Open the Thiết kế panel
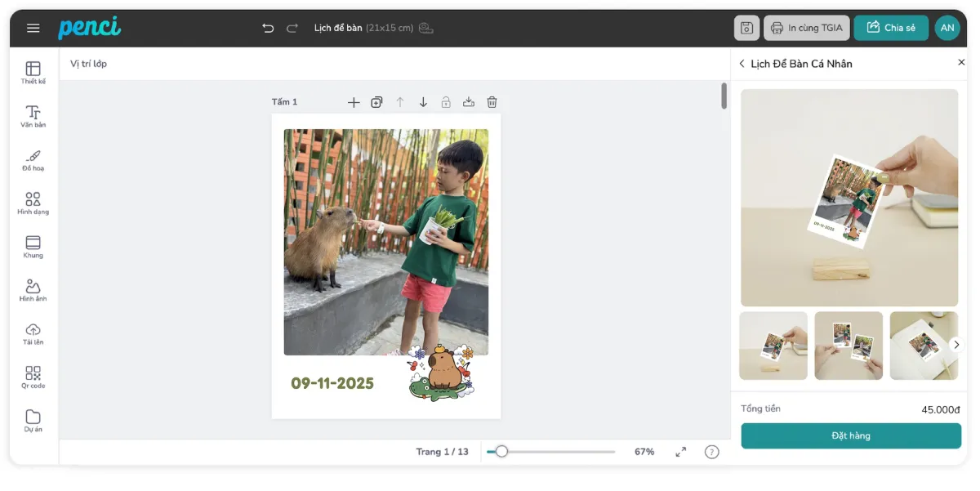 point(33,73)
